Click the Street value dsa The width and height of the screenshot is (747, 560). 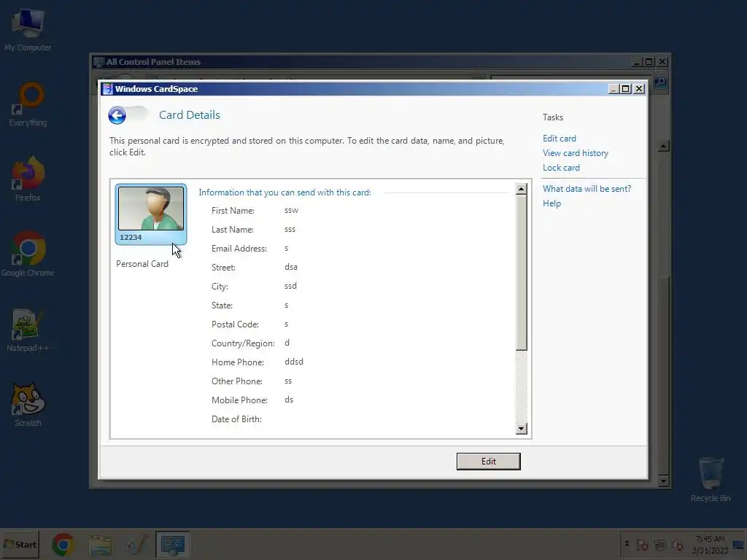[x=290, y=267]
